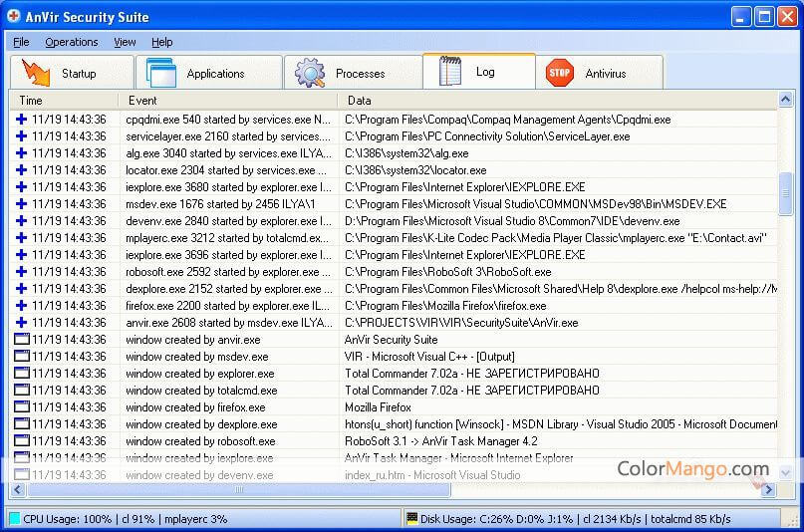Select 'C:\PROJECTS\VIR\VIR\SecuritySuite\AnVir.exe' cell
The image size is (804, 532).
click(461, 323)
